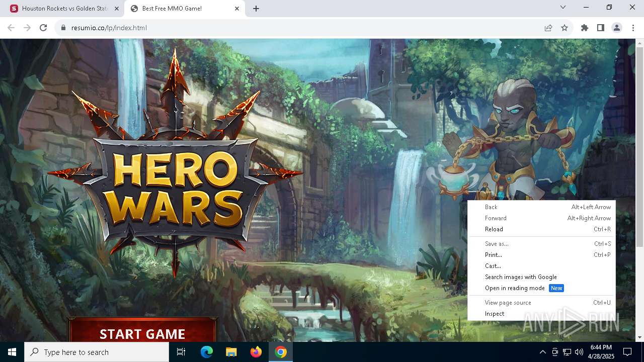Screen dimensions: 644x362
Task: Choose Search images with Google
Action: click(541, 277)
